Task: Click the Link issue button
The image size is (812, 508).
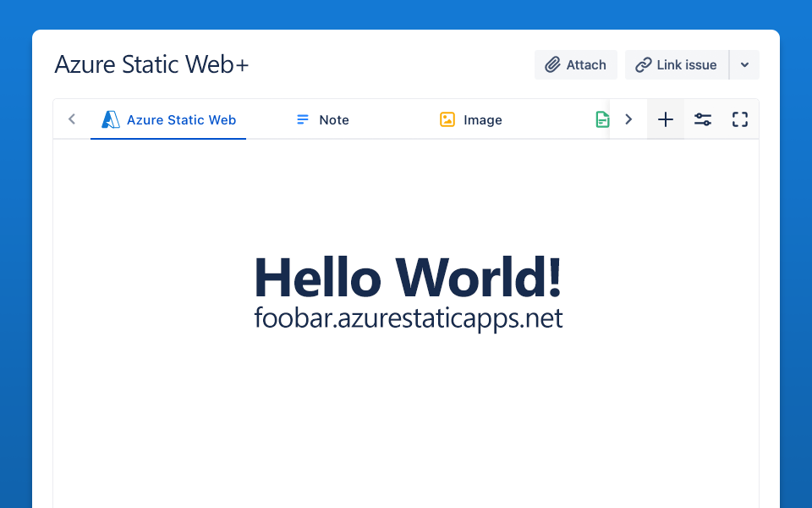Action: 677,65
